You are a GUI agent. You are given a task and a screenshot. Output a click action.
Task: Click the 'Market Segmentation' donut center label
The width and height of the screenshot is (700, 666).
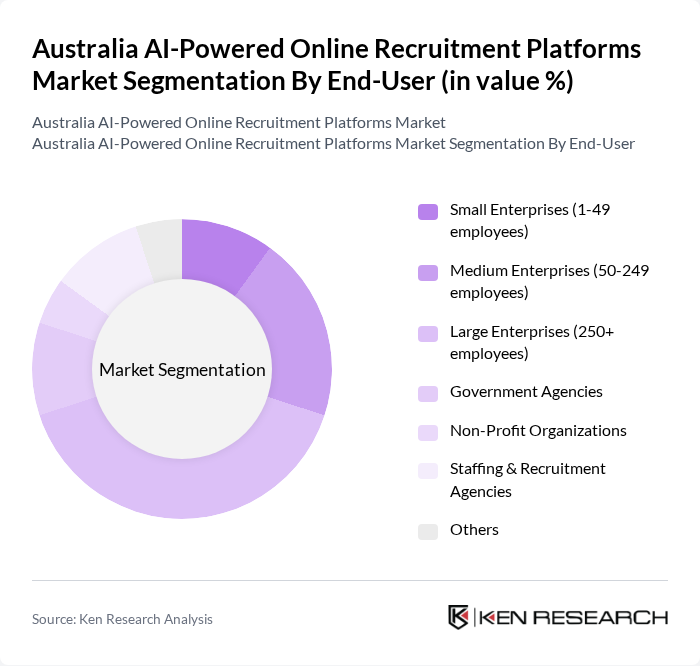(182, 370)
